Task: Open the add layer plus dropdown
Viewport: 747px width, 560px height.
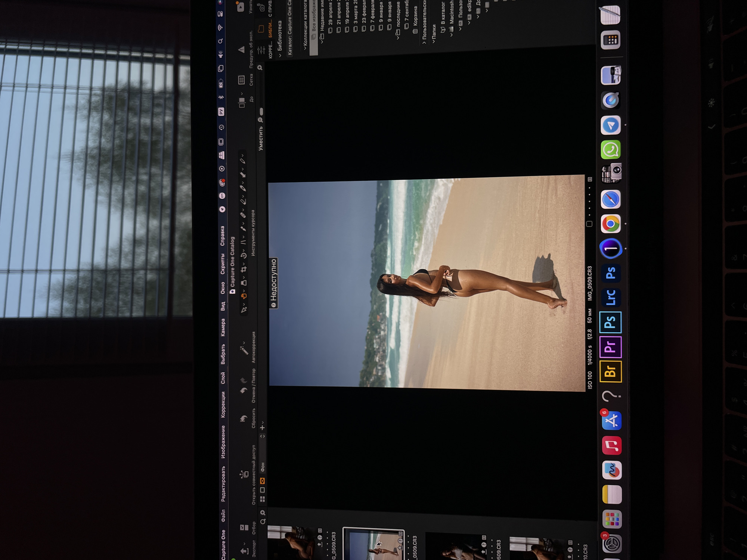Action: [x=263, y=426]
